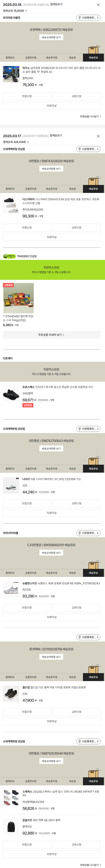
Task: Select the 상품준비중 step in the 디스커버리 order
Action: tap(31, 189)
